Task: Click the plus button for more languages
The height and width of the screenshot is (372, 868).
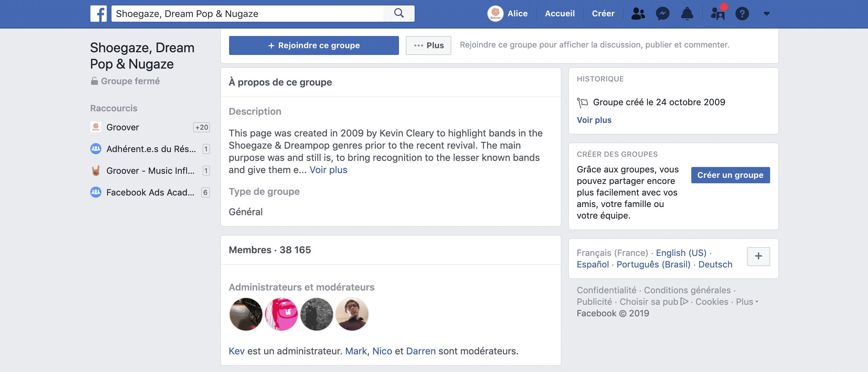Action: 759,256
